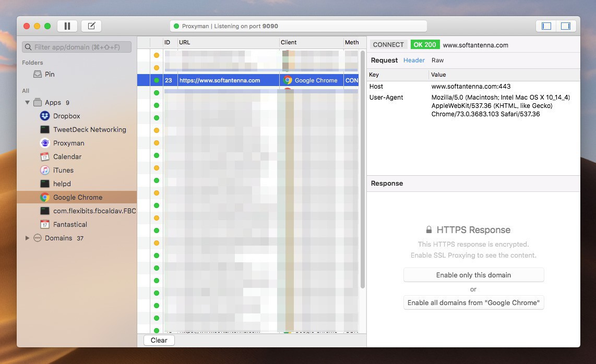Collapse the Apps tree group
This screenshot has height=364, width=596.
pyautogui.click(x=27, y=103)
